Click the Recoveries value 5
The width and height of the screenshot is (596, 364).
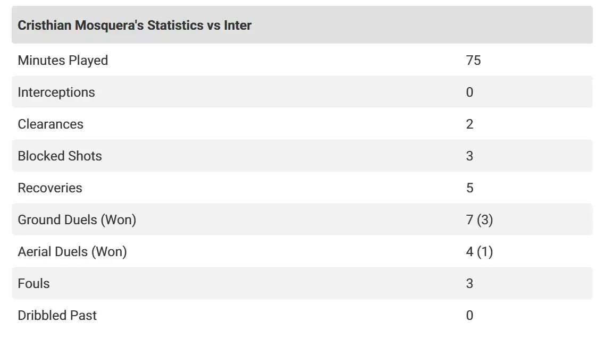tap(469, 188)
